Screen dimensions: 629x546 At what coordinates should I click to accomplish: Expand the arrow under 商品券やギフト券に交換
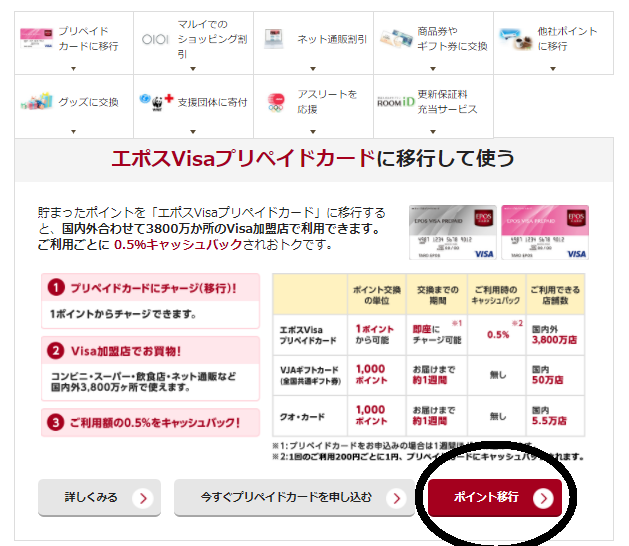coord(433,69)
